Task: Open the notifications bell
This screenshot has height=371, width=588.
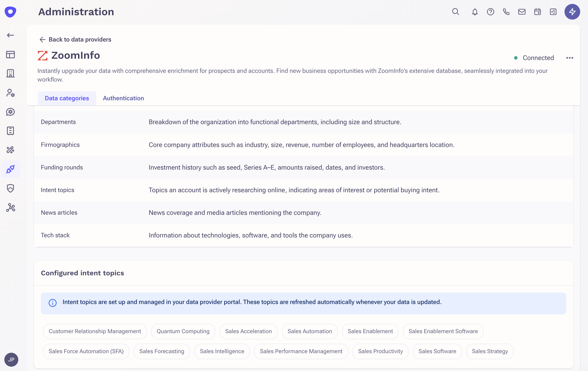Action: (475, 12)
